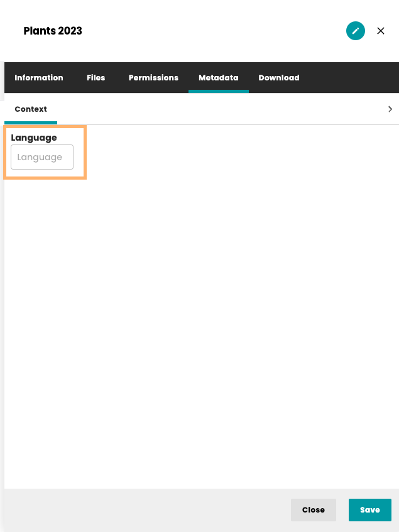399x532 pixels.
Task: Expand the right chevron arrow beside Context
Action: pos(390,109)
